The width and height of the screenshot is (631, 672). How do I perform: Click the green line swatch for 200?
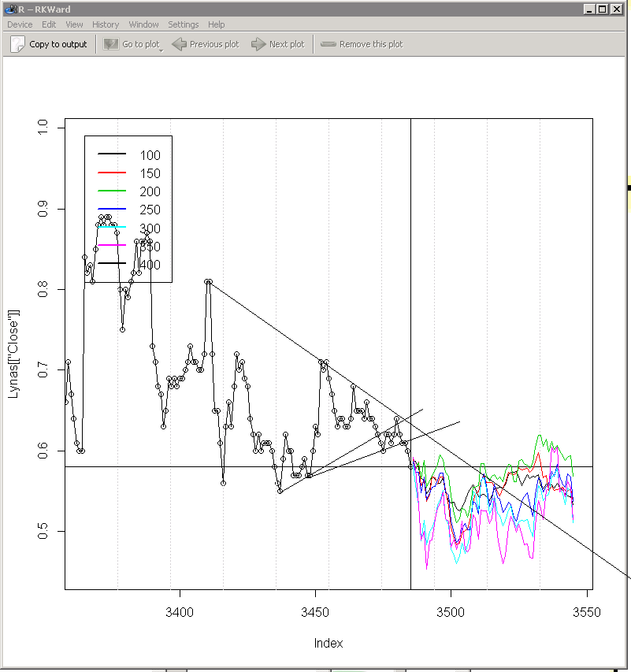tap(112, 191)
